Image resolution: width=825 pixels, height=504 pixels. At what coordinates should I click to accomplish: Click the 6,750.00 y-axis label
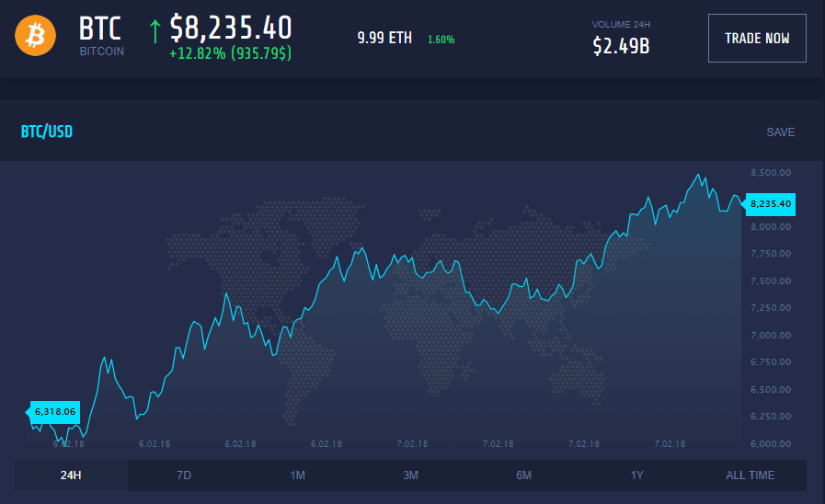pyautogui.click(x=771, y=362)
